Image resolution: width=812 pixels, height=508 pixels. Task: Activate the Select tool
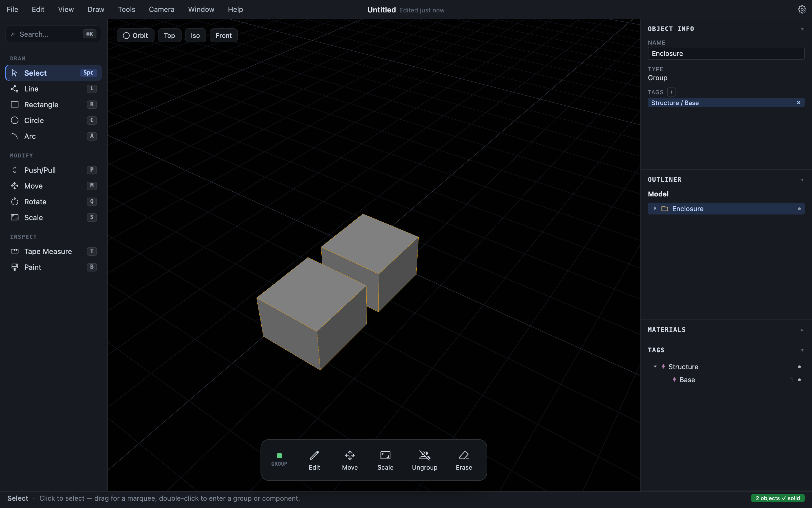click(x=54, y=73)
